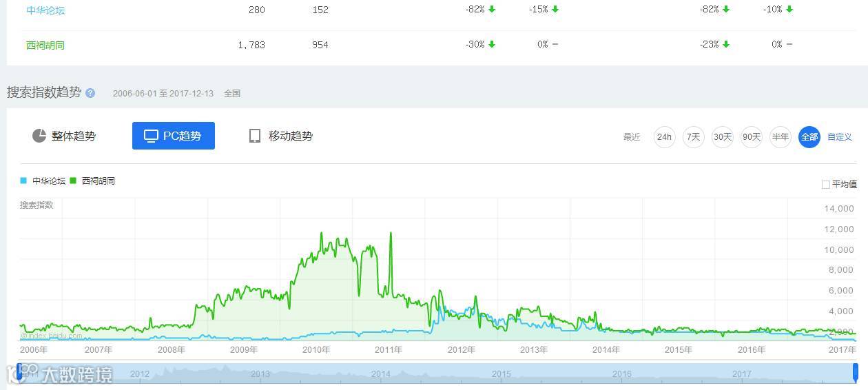Click the down arrow next to -82% 中华论坛

[492, 10]
